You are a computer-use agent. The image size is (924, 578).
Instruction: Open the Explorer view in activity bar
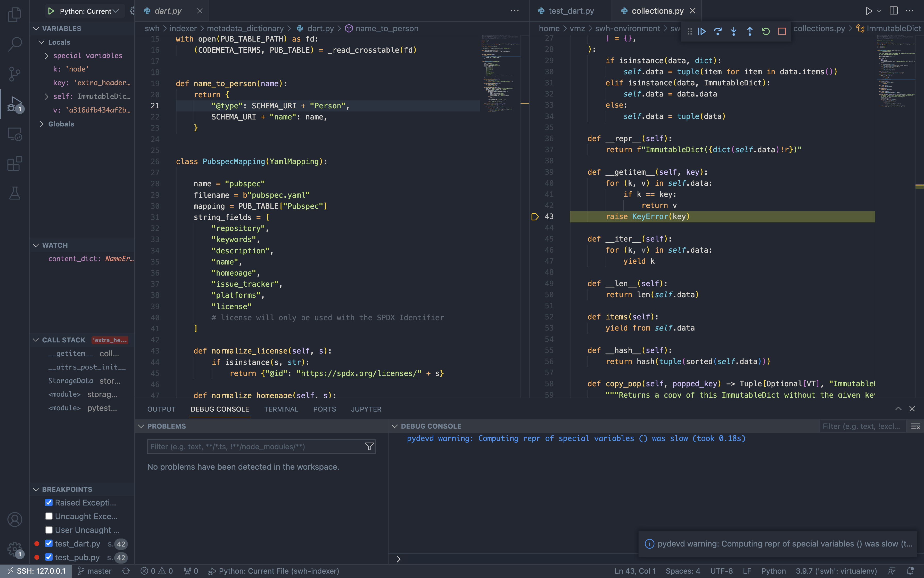pos(14,14)
